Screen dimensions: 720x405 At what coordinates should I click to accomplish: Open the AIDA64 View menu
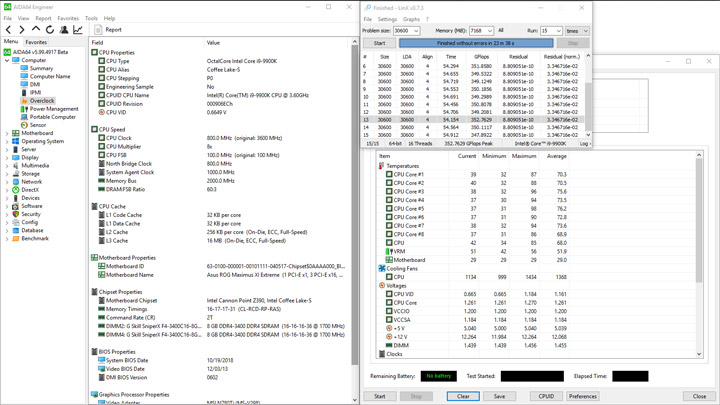tap(23, 18)
